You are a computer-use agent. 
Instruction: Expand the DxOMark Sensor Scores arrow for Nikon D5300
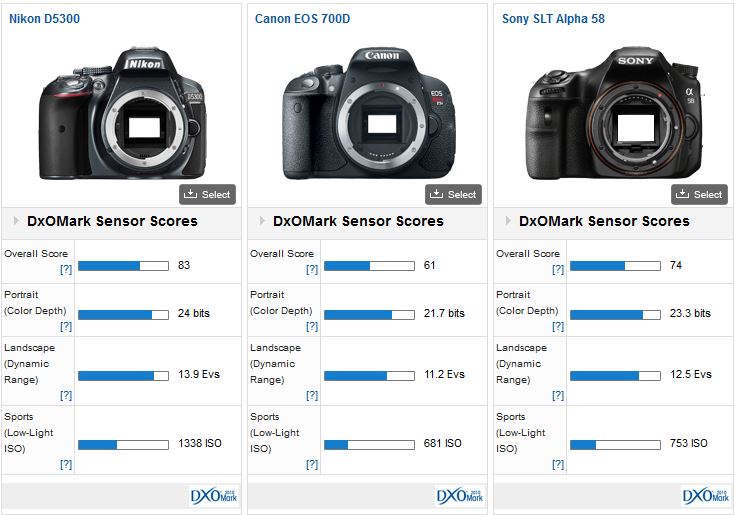click(16, 221)
